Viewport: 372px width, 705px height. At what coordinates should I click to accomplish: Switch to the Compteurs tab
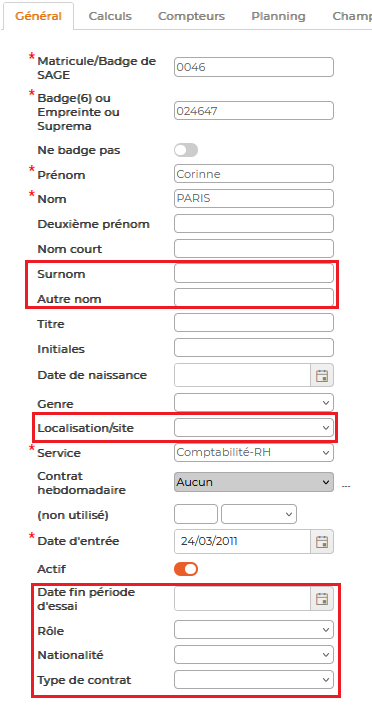(191, 17)
